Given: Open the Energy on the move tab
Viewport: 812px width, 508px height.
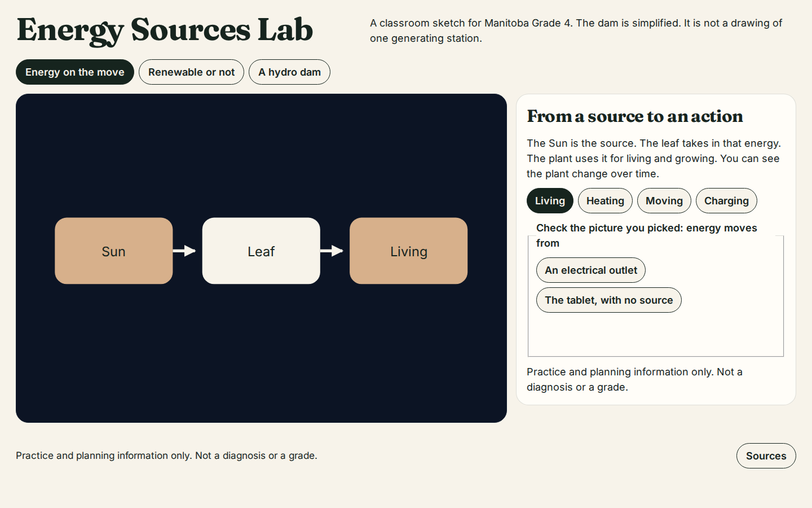Looking at the screenshot, I should pos(75,72).
